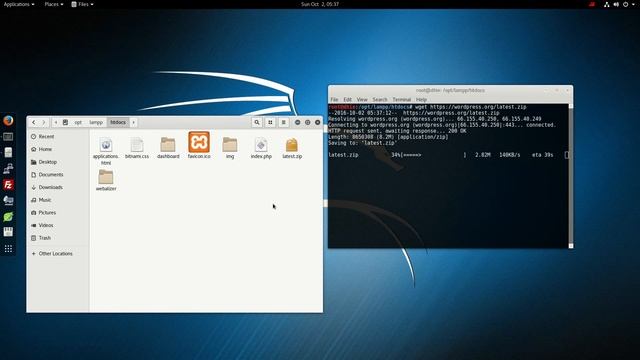640x360 pixels.
Task: Open the webalizer folder
Action: click(x=106, y=180)
